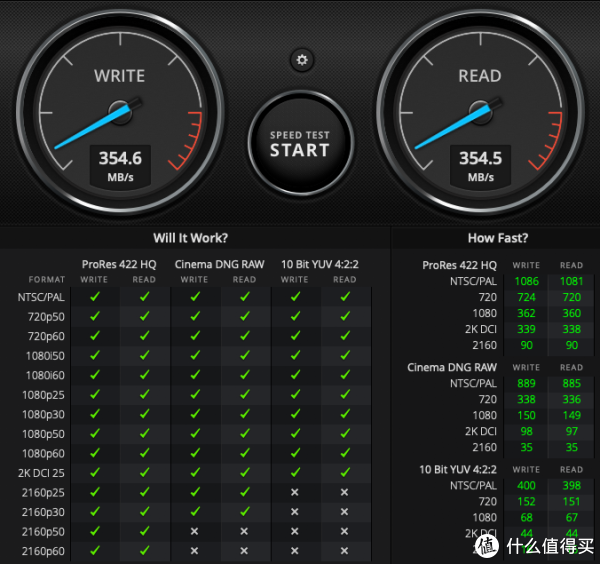Image resolution: width=600 pixels, height=564 pixels.
Task: Click the 10 Bit YUV 4:2:2 column header in Will It Work
Action: point(320,264)
